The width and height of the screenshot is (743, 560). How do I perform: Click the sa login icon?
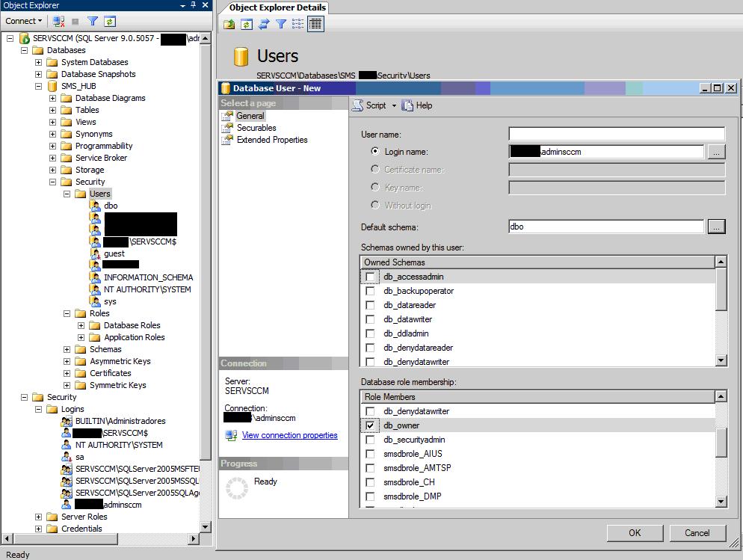point(67,457)
